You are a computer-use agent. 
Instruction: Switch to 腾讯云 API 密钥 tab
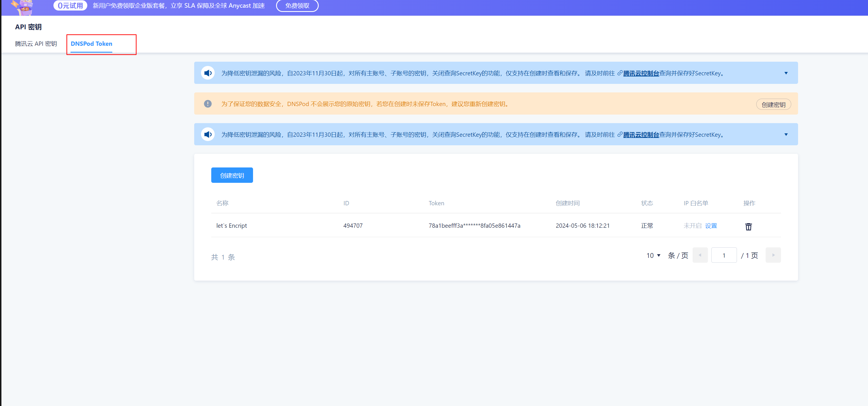point(36,44)
